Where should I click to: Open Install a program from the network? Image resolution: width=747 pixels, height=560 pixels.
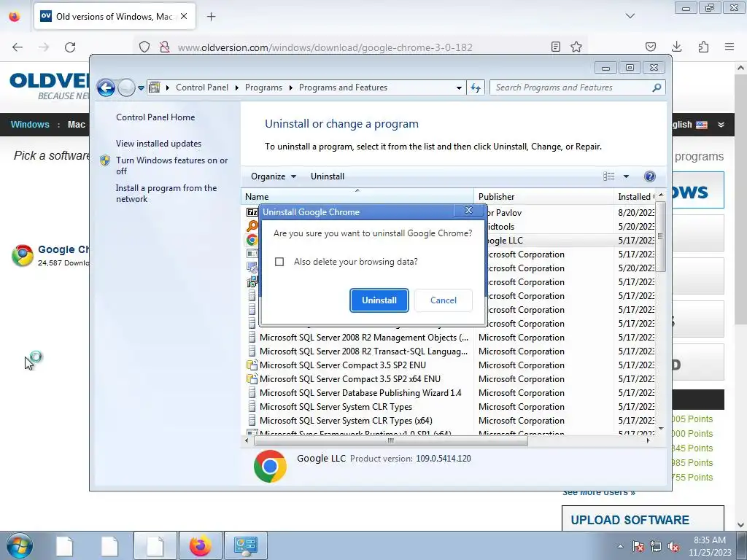coord(166,193)
